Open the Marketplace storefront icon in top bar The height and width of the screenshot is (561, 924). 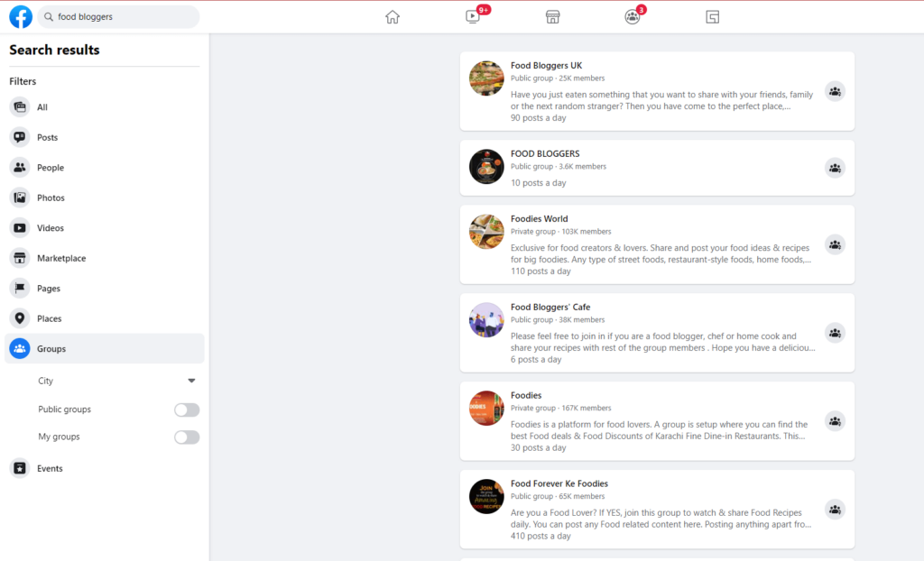[553, 17]
